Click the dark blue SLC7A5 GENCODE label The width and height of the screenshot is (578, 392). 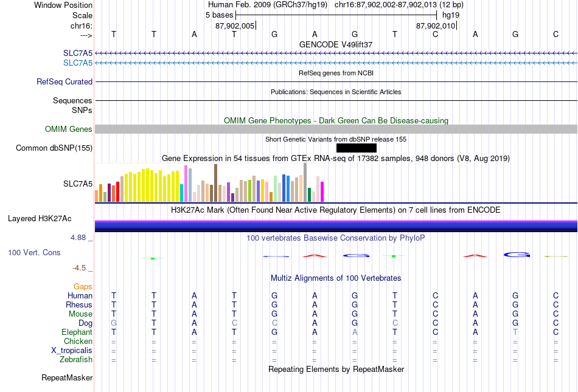78,53
